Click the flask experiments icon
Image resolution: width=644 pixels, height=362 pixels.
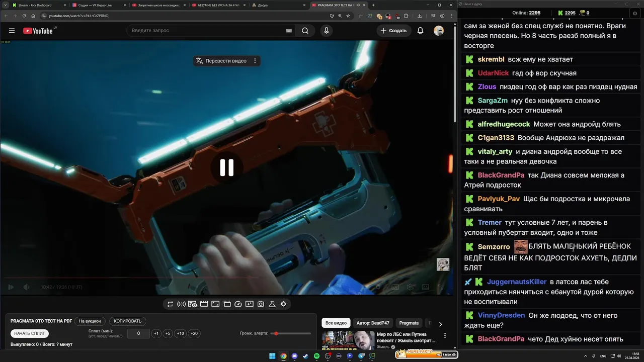point(272,304)
